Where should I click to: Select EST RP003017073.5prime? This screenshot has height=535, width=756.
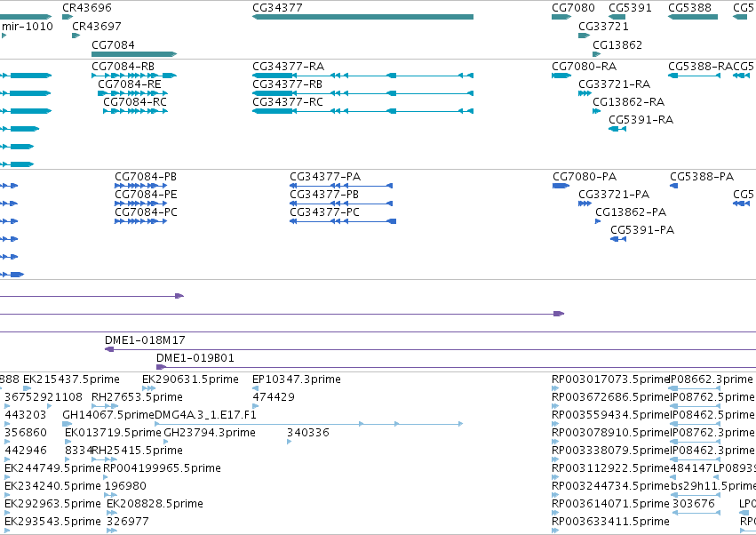click(x=610, y=379)
